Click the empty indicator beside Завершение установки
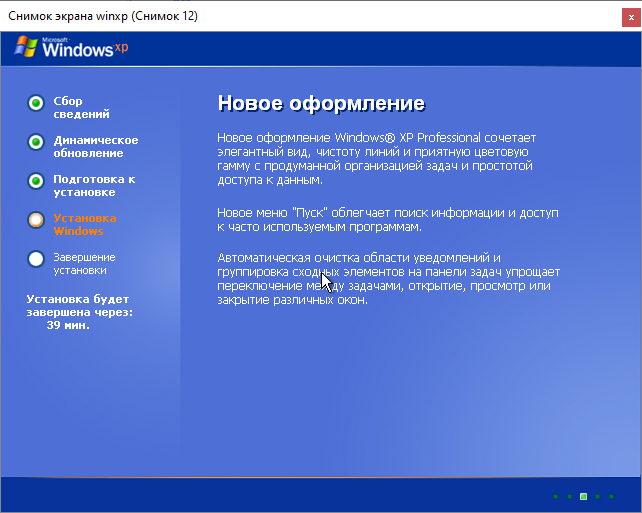 coord(36,259)
